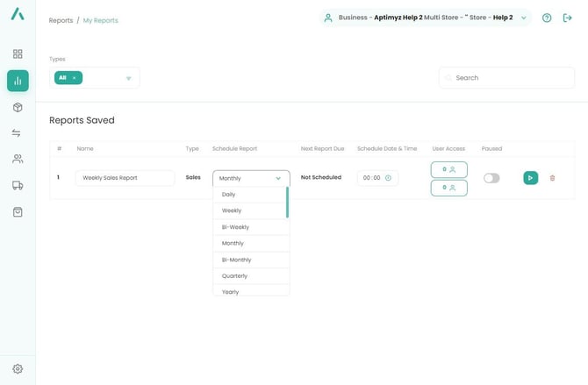Screen dimensions: 588x385
Task: Click the Search input field
Action: click(506, 78)
